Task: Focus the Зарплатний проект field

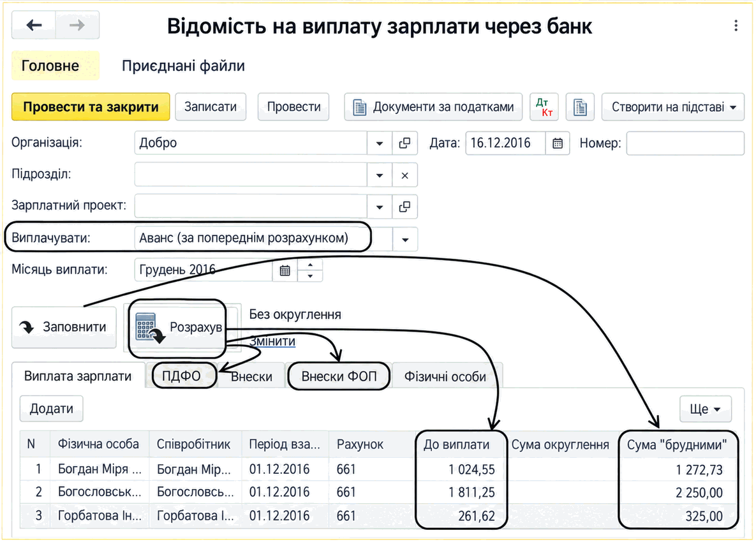Action: (x=251, y=207)
